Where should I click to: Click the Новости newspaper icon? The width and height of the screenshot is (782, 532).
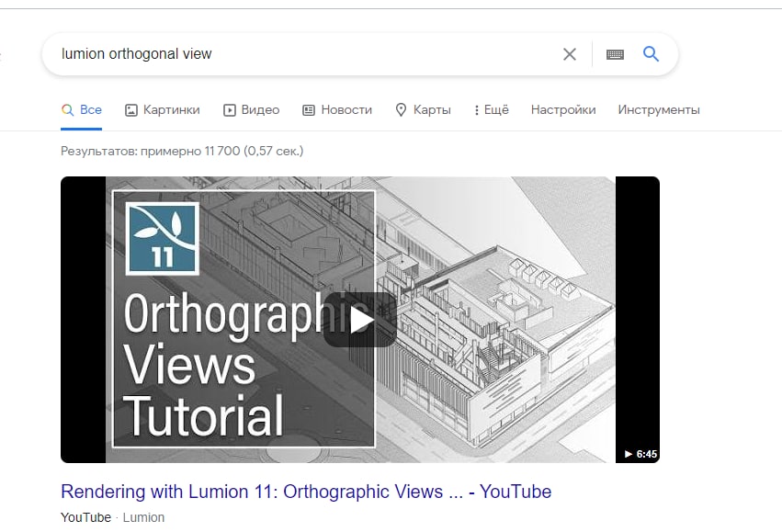[x=309, y=110]
